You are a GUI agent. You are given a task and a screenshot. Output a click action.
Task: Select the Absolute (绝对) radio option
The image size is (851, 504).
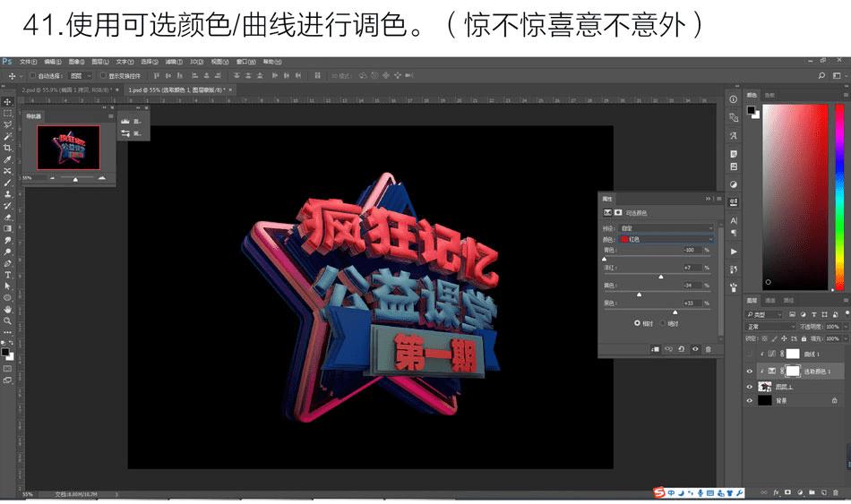[x=663, y=323]
